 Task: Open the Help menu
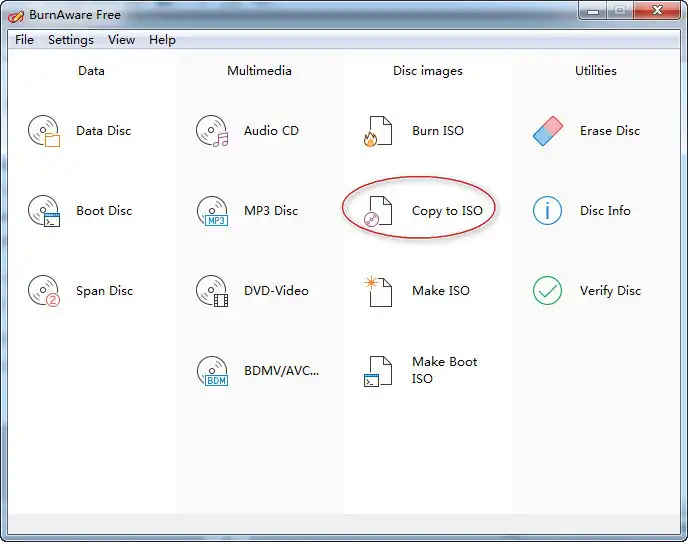[162, 40]
